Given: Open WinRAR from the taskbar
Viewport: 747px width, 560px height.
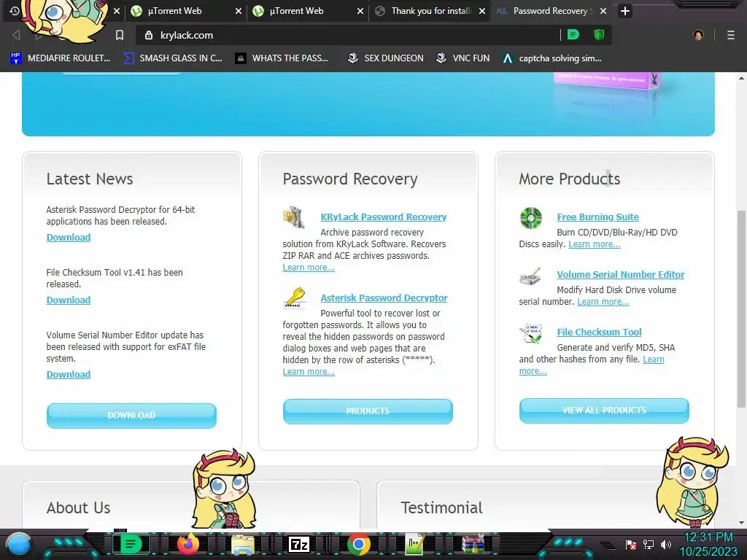Looking at the screenshot, I should click(x=473, y=544).
